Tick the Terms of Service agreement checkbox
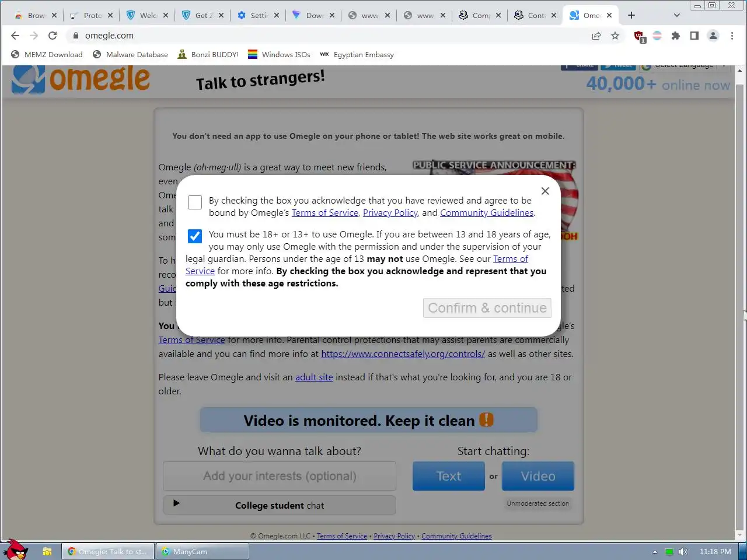Screen dimensions: 747x560 pyautogui.click(x=195, y=202)
